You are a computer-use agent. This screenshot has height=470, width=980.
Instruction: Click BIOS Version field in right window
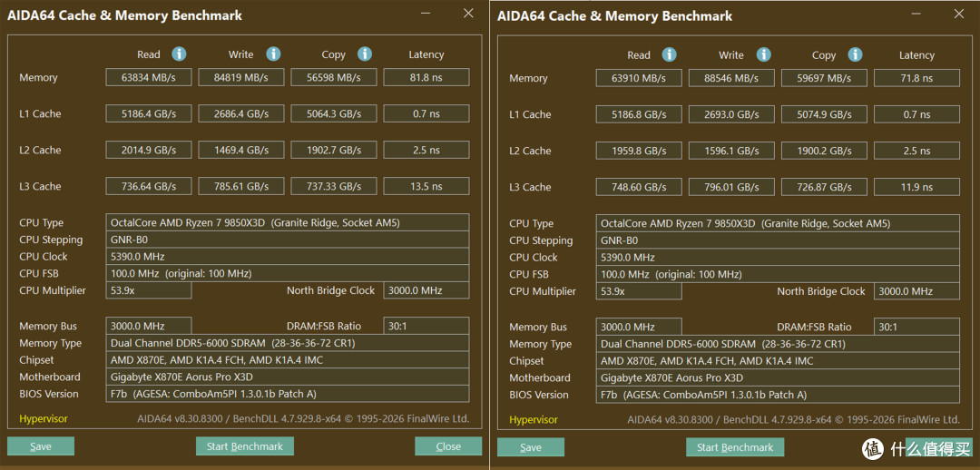click(778, 395)
